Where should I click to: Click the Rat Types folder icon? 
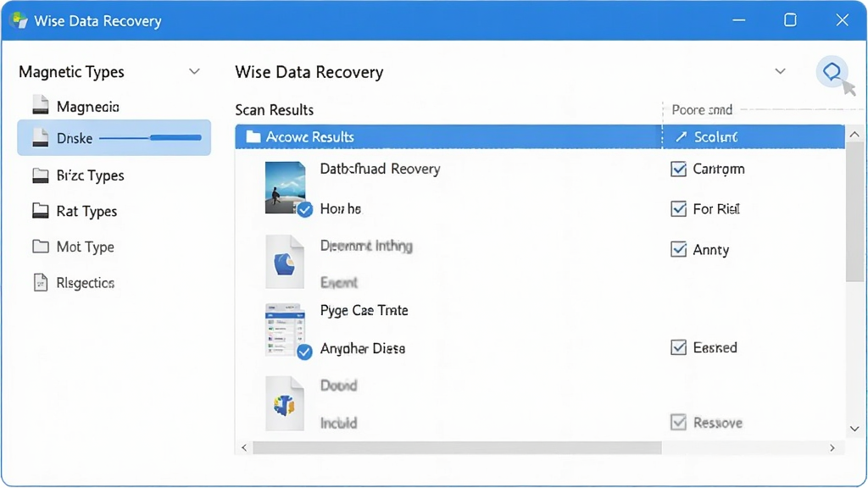pyautogui.click(x=41, y=211)
